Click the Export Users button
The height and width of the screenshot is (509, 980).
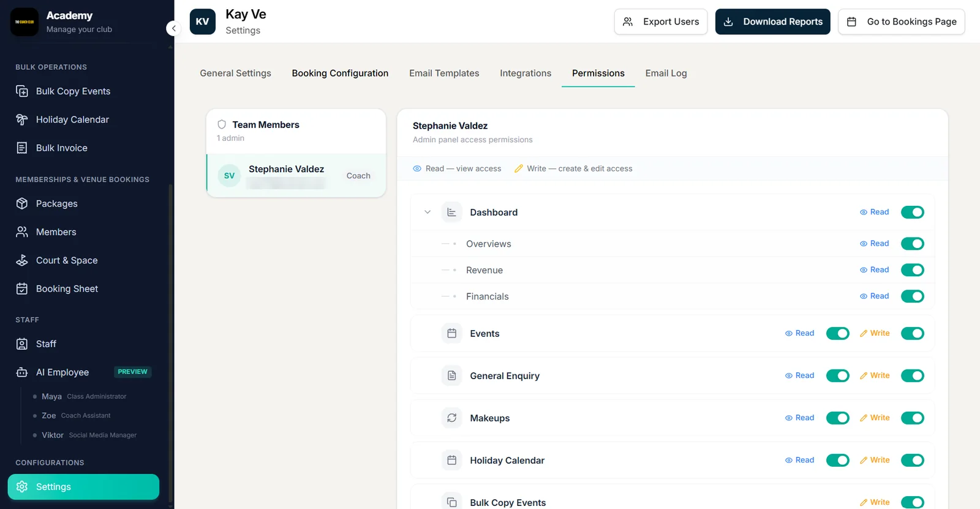[661, 21]
